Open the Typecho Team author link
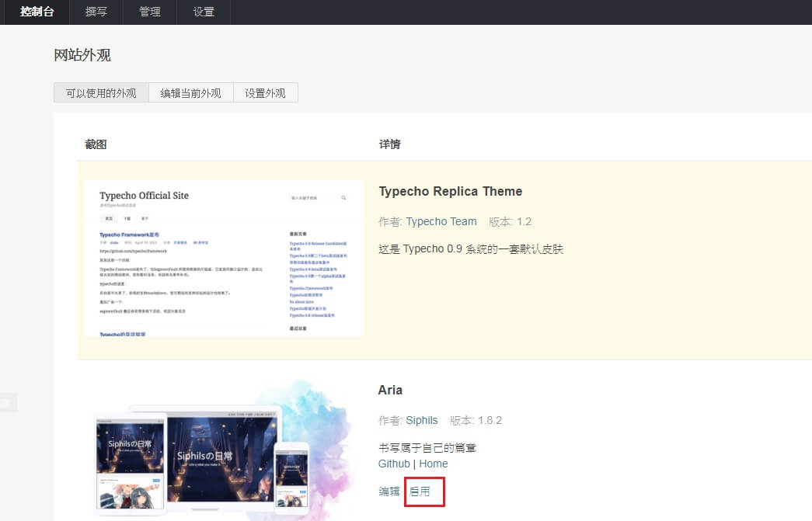 (x=441, y=221)
